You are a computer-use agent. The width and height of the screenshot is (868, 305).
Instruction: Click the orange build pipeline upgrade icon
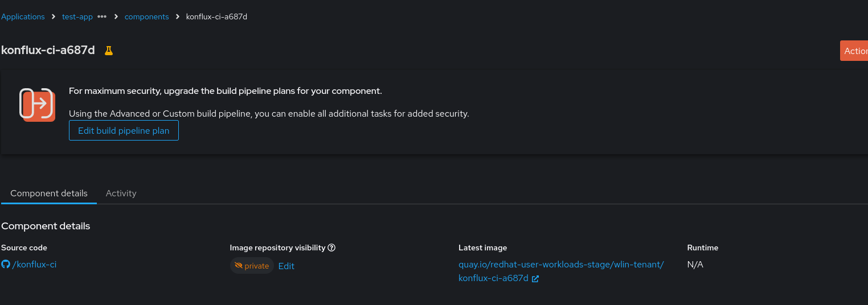click(37, 105)
